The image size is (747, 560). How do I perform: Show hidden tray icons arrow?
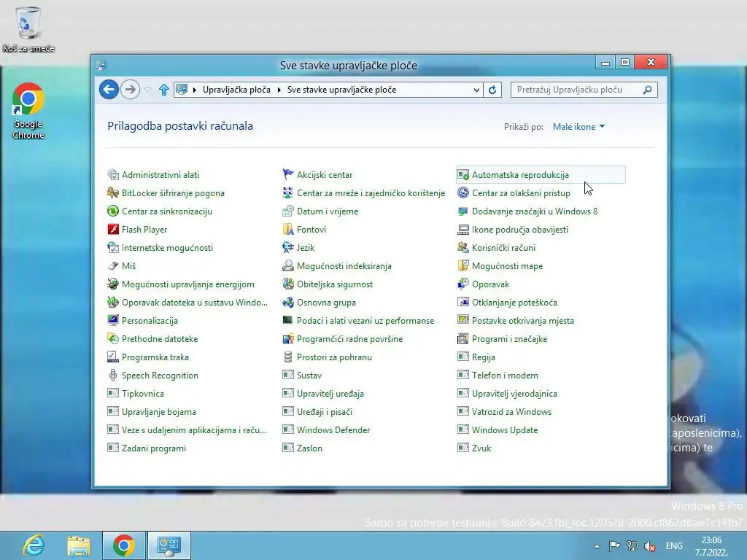pos(597,546)
